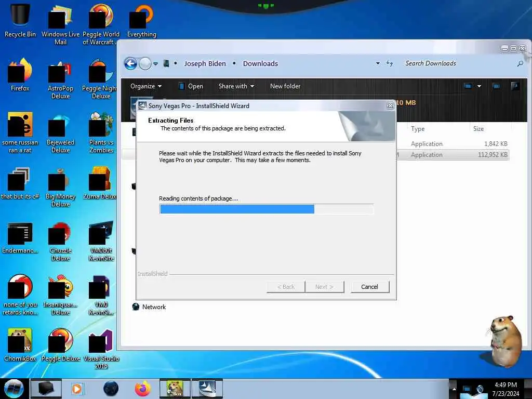Click the hamster desktop mascot
Viewport: 532px width, 399px height.
click(x=504, y=341)
